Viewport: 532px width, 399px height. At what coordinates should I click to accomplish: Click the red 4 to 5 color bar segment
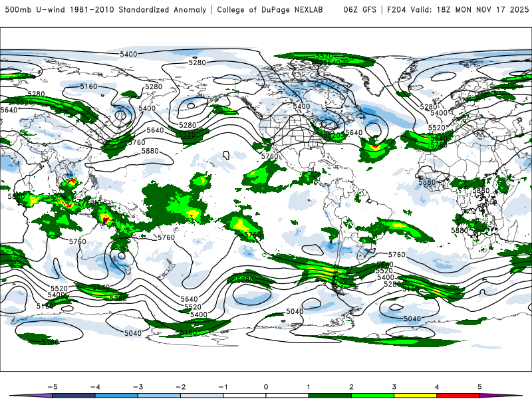coord(458,396)
